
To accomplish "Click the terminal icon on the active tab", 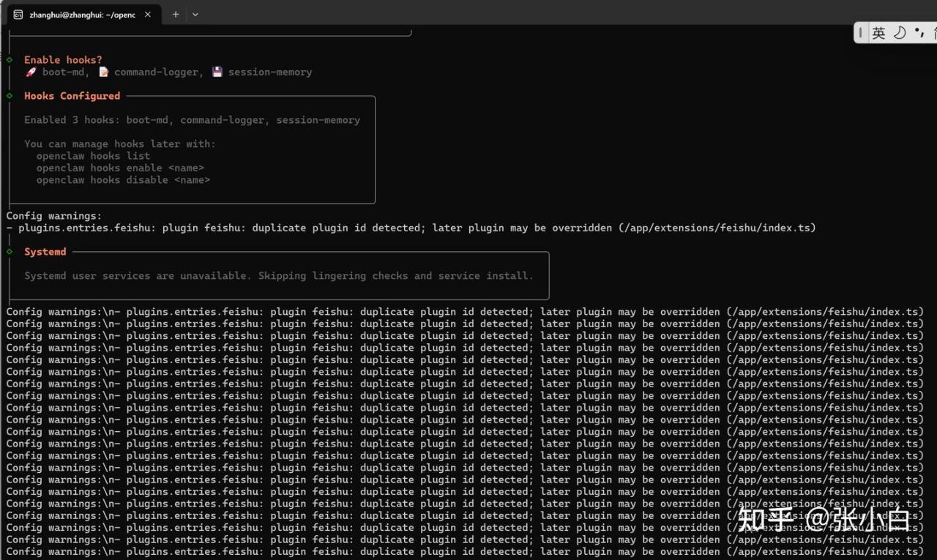I will pyautogui.click(x=18, y=15).
